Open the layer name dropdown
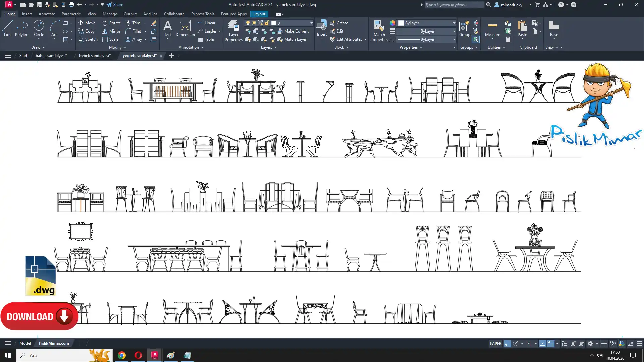644x362 pixels. [x=311, y=23]
